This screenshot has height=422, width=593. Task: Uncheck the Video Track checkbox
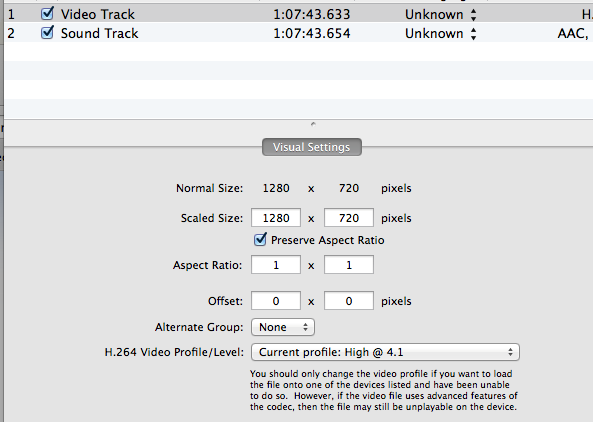point(47,14)
